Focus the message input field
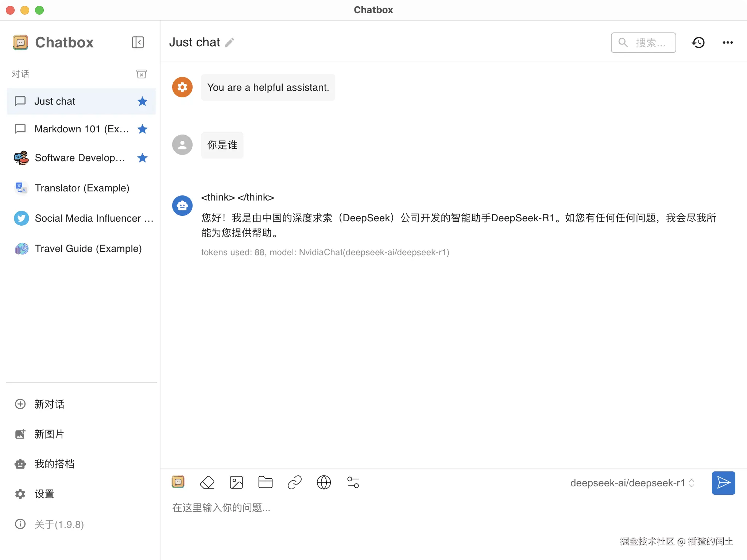 [401, 508]
